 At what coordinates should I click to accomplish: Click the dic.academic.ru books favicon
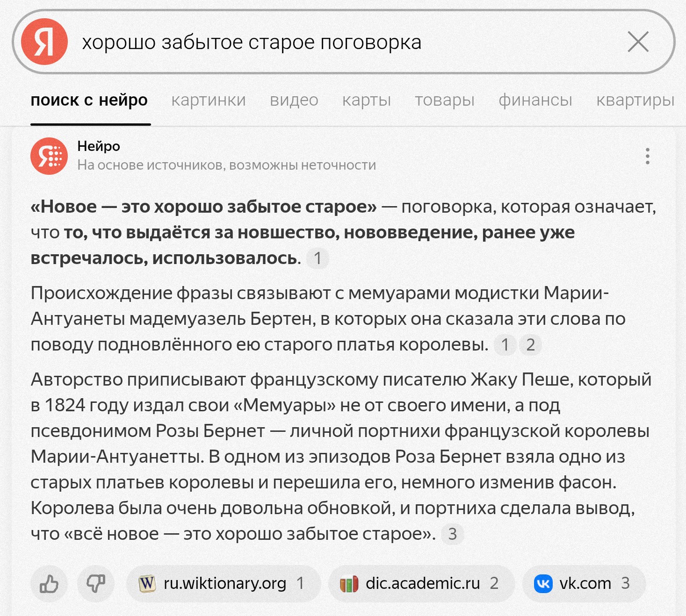click(x=349, y=584)
